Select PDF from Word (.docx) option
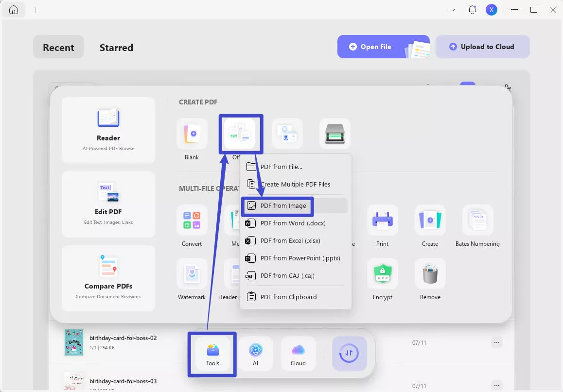563x392 pixels. pos(293,223)
